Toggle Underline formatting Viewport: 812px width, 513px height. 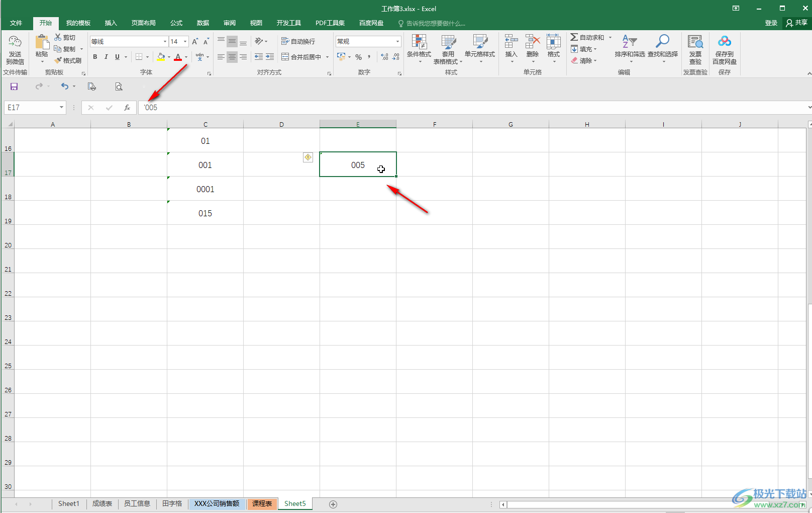(117, 57)
